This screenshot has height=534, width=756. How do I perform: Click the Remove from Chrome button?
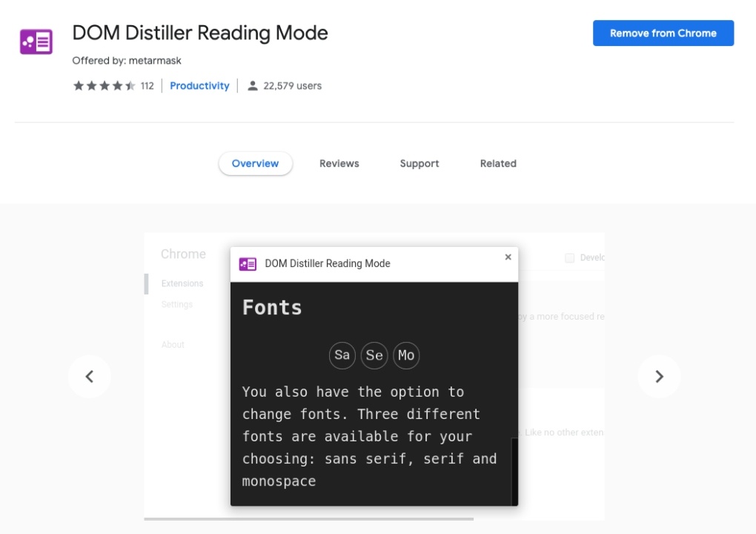(x=663, y=33)
